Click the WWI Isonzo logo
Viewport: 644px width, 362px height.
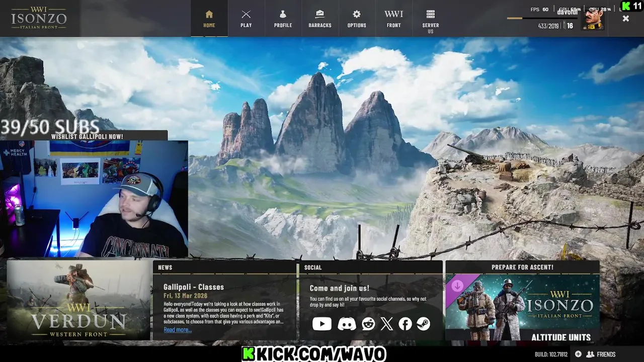click(x=39, y=18)
